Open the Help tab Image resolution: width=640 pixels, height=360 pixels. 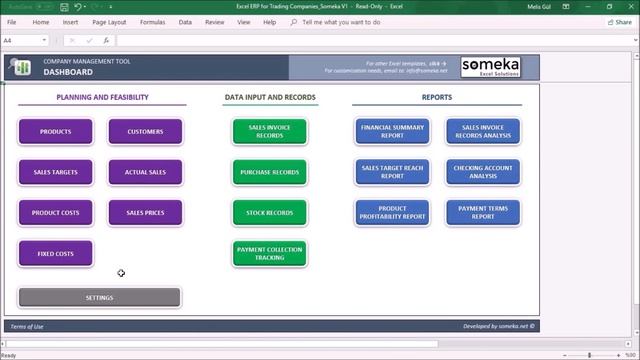point(269,22)
